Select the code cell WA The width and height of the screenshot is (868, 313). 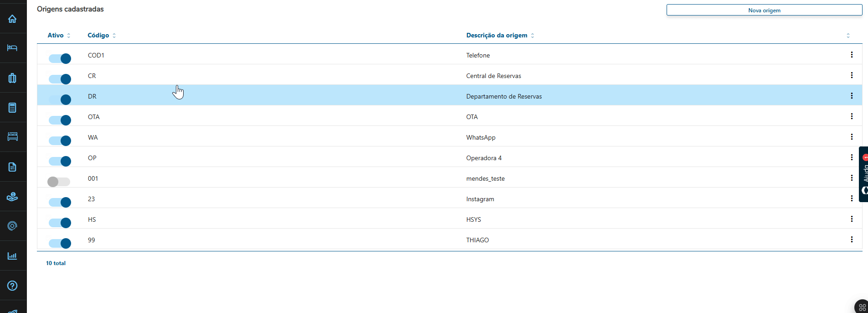tap(93, 137)
